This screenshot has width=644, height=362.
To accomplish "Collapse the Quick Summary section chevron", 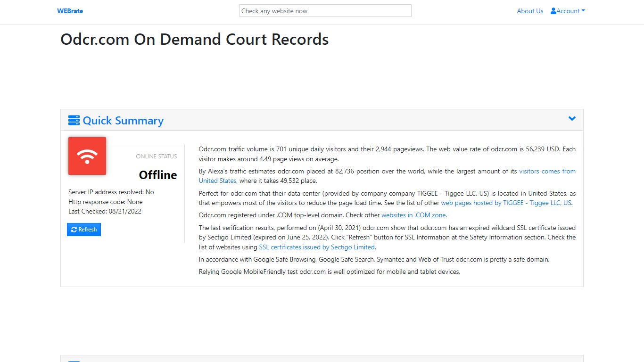I will (572, 119).
